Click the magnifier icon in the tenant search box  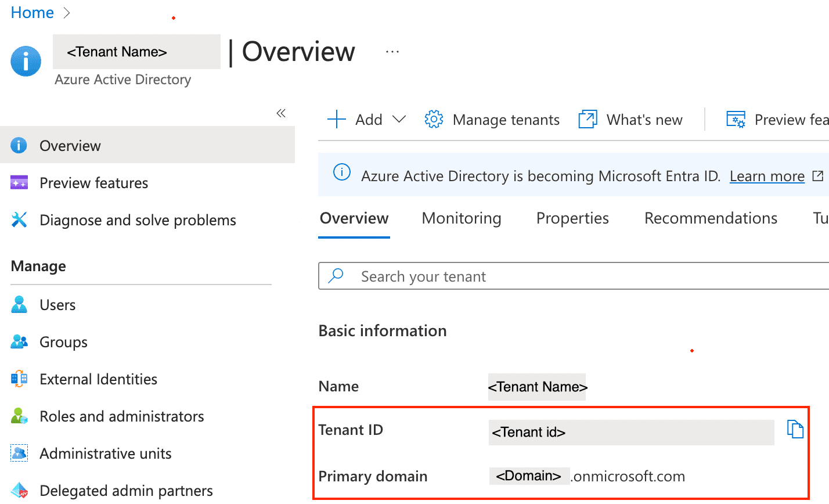336,275
